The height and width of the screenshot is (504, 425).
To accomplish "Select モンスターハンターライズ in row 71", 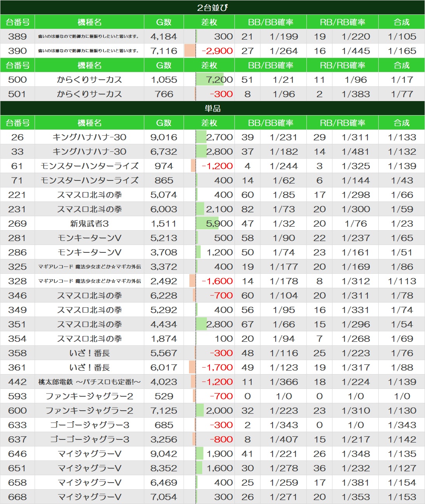I will pos(89,180).
